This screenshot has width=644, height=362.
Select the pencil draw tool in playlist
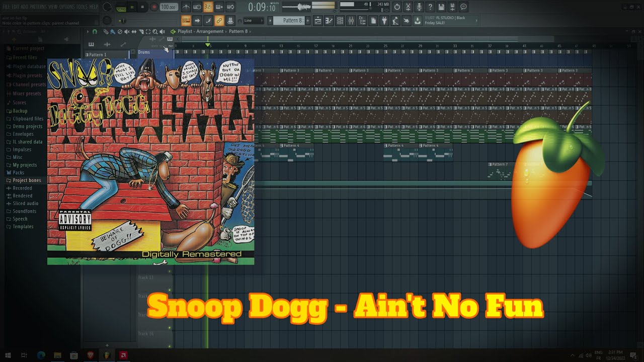[x=106, y=31]
